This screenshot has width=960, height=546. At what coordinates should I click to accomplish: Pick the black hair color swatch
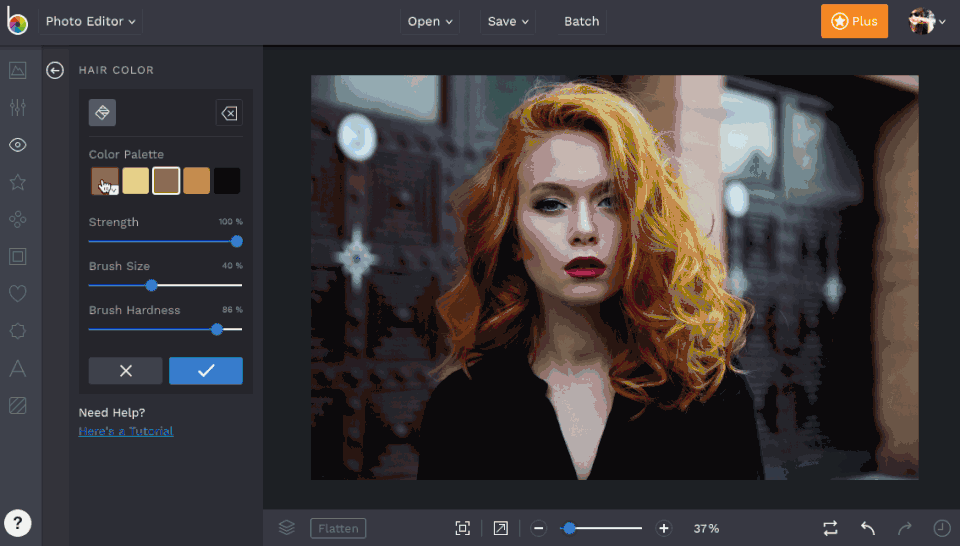coord(227,181)
